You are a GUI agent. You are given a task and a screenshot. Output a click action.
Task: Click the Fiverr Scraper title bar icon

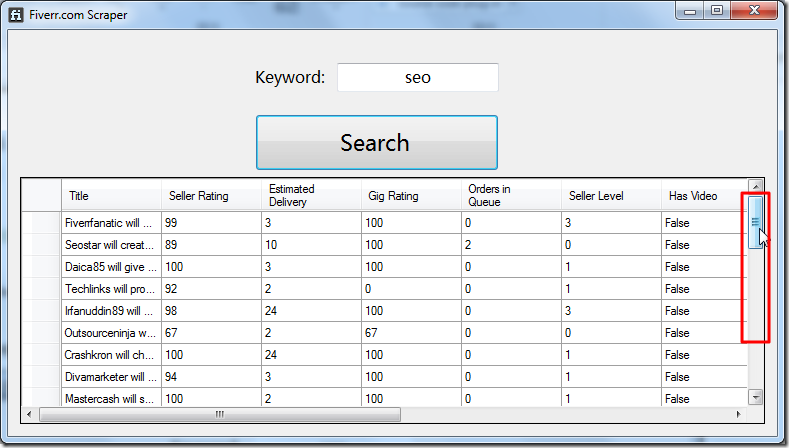[16, 15]
